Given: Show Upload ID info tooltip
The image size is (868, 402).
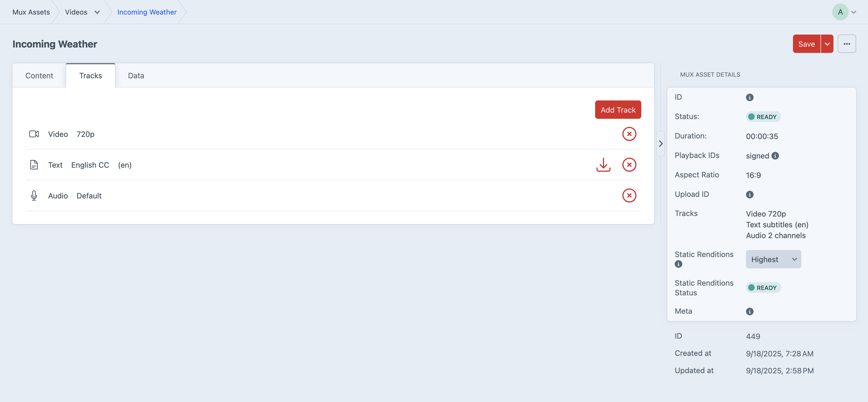Looking at the screenshot, I should (x=750, y=194).
